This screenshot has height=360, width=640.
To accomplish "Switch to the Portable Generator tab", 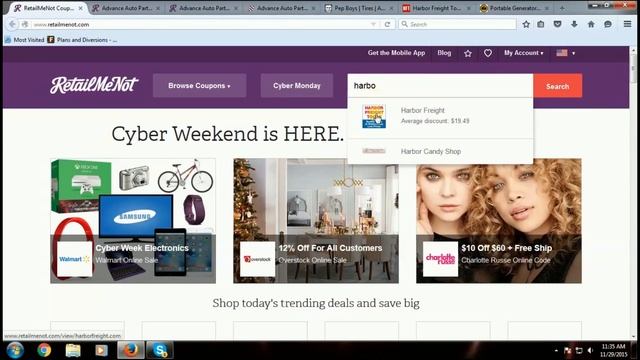I will [514, 8].
